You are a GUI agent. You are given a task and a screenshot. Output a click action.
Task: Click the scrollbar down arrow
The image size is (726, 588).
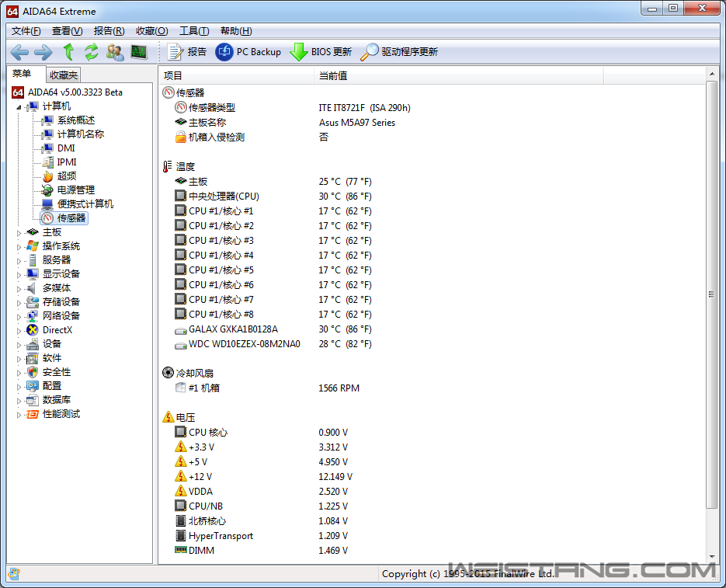coord(712,558)
